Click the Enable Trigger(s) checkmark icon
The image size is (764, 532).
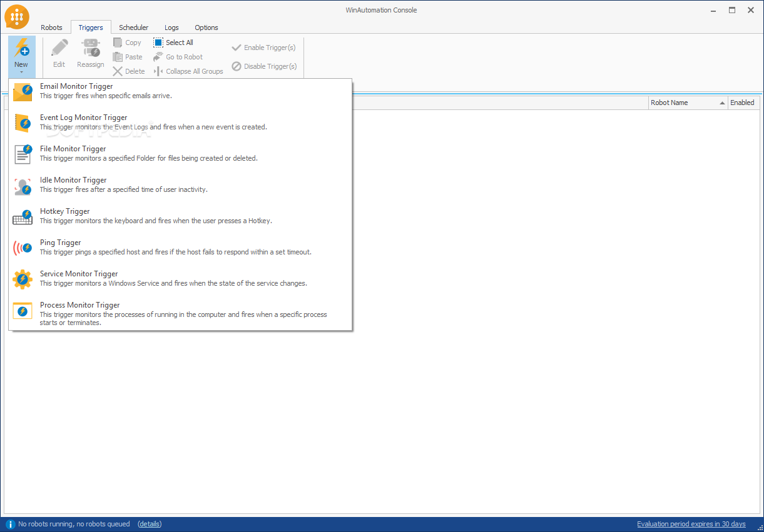[237, 48]
